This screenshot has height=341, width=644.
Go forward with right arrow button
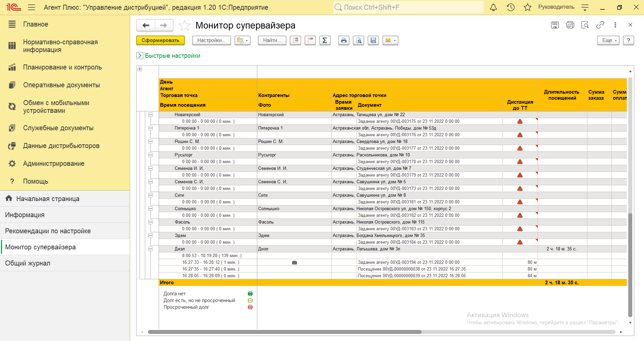(x=164, y=25)
